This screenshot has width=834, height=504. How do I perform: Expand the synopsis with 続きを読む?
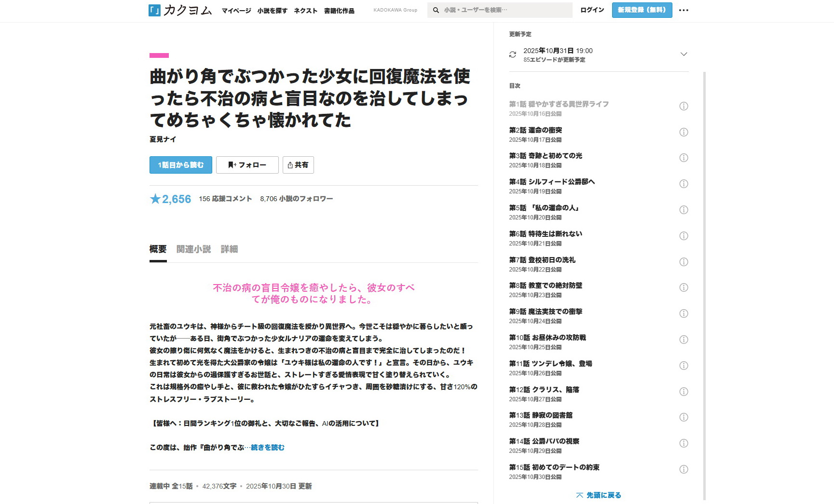(x=267, y=448)
